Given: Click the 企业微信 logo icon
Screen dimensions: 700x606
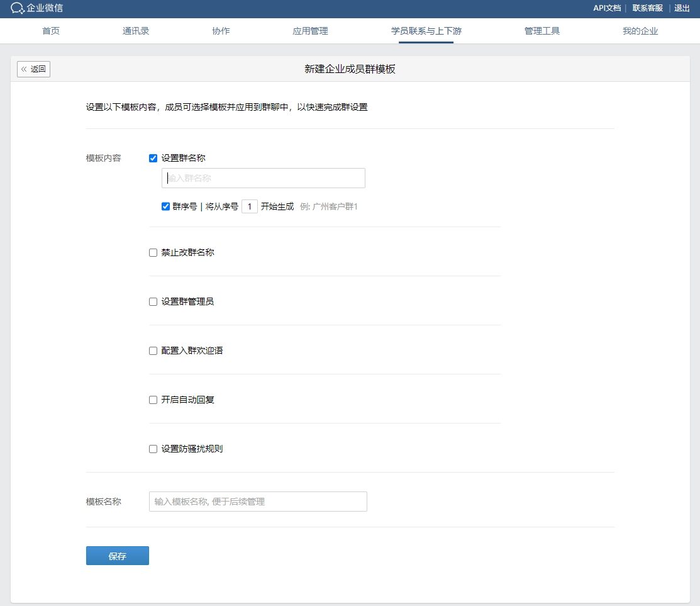Looking at the screenshot, I should click(x=18, y=9).
